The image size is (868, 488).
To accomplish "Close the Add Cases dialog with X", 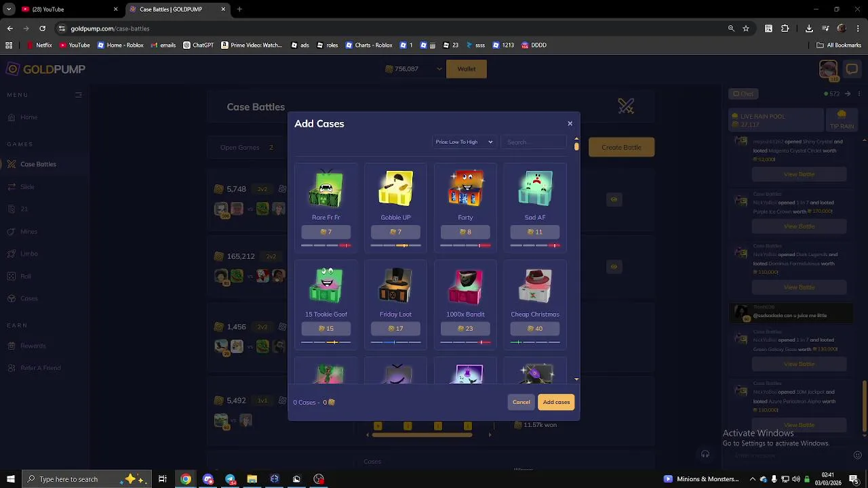I will (570, 123).
